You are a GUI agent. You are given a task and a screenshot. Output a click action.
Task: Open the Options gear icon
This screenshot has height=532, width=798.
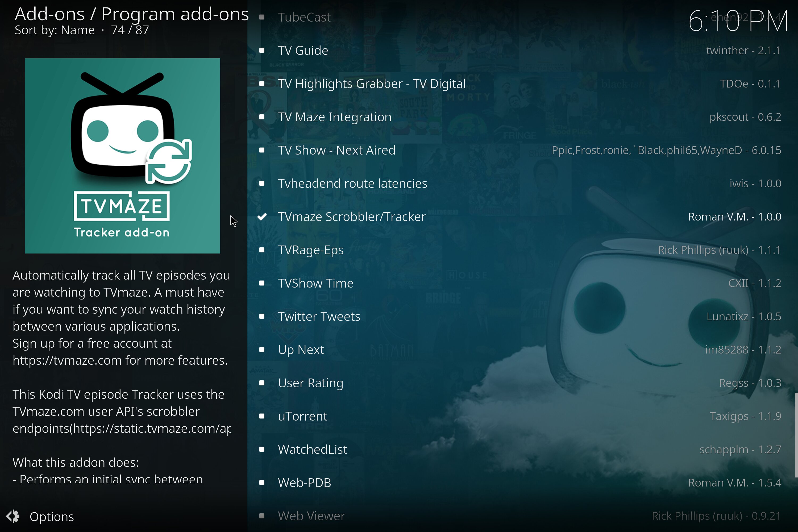[x=13, y=516]
